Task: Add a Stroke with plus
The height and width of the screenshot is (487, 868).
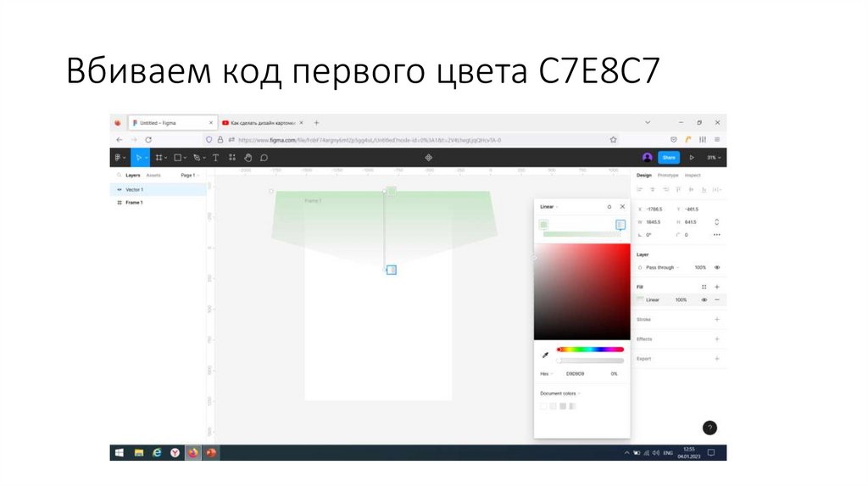Action: pos(717,320)
